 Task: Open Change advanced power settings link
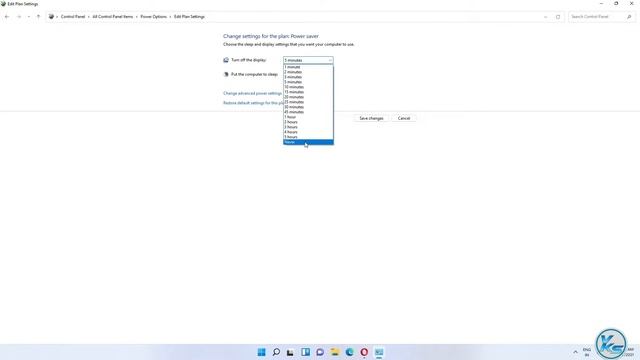point(252,93)
